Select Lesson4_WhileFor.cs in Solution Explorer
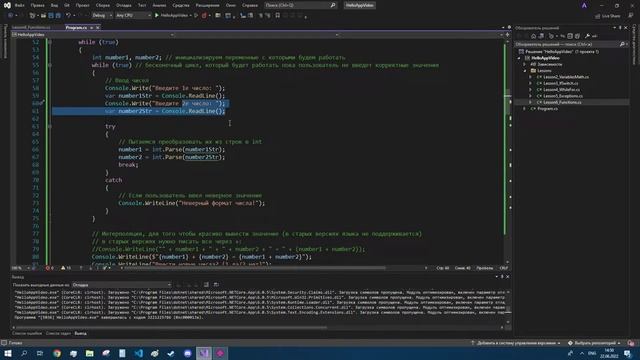Image resolution: width=640 pixels, height=360 pixels. [561, 89]
